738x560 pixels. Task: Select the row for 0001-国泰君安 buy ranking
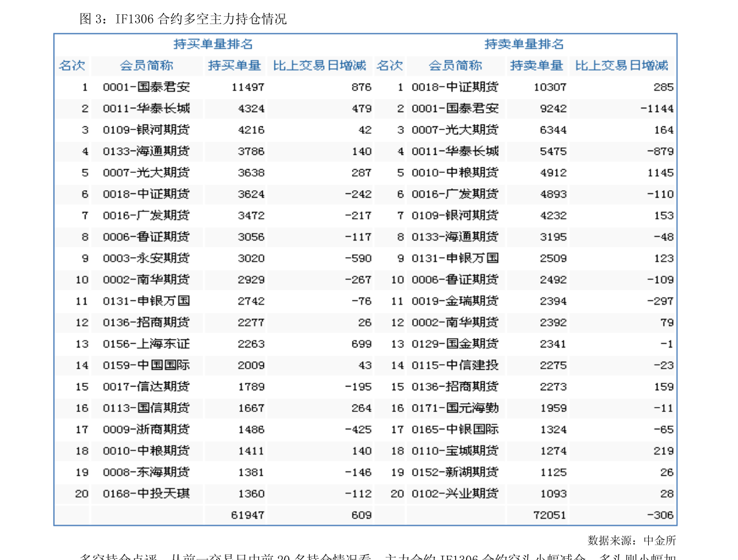pos(147,87)
